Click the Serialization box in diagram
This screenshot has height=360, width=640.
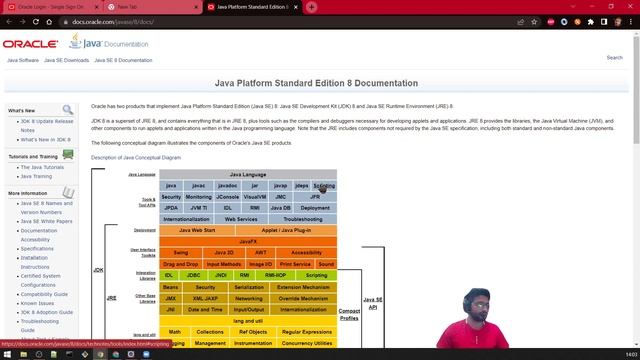coord(249,287)
